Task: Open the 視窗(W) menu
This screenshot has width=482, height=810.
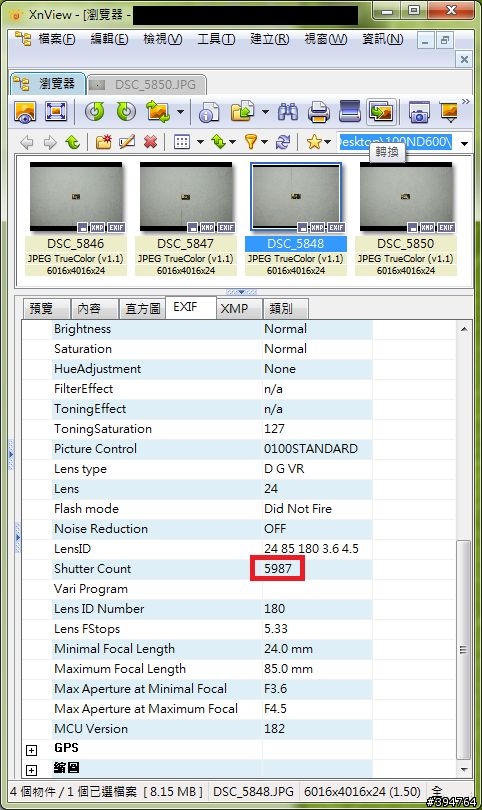Action: [x=325, y=39]
